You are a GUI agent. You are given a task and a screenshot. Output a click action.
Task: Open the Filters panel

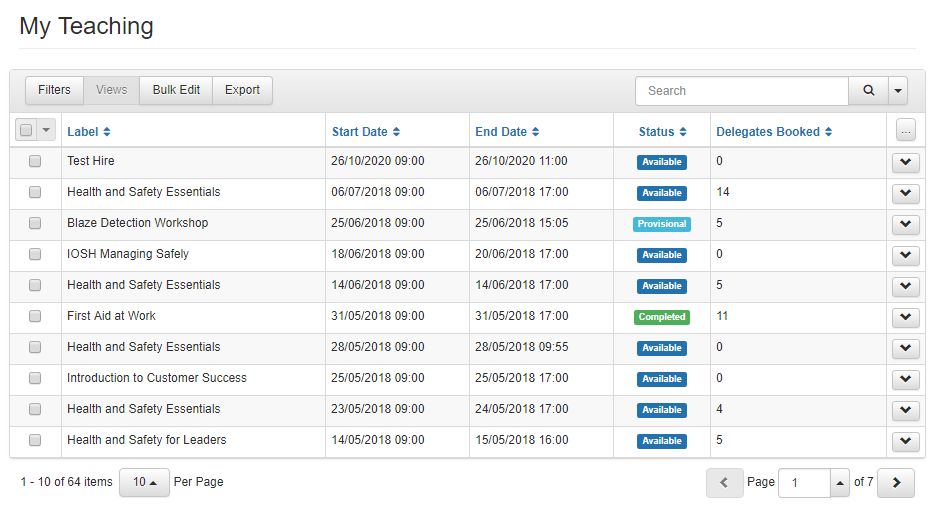pyautogui.click(x=54, y=90)
